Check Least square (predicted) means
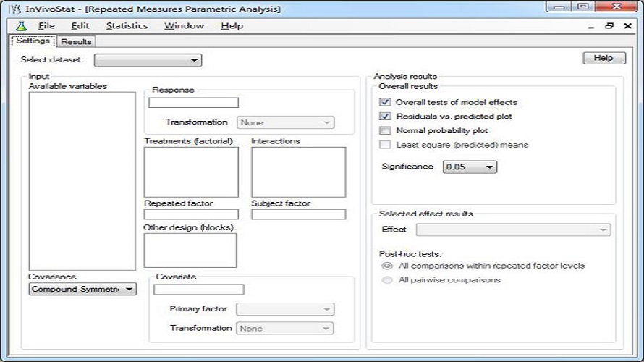This screenshot has width=644, height=362. coord(385,145)
